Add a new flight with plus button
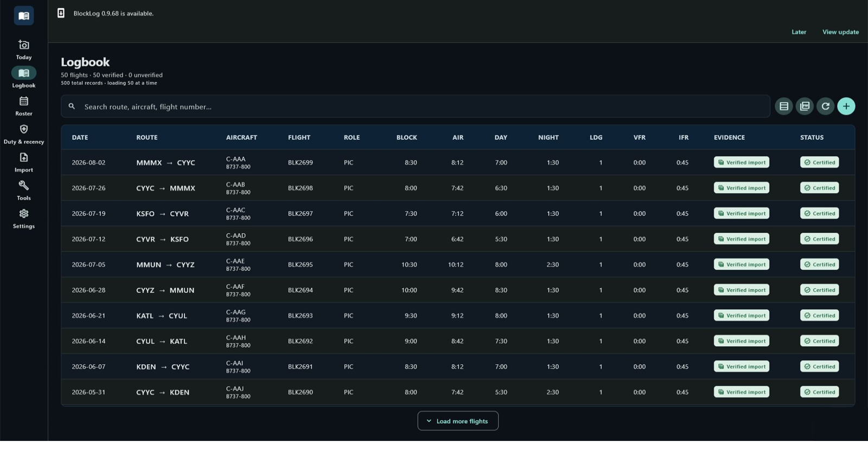The height and width of the screenshot is (454, 868). (846, 106)
